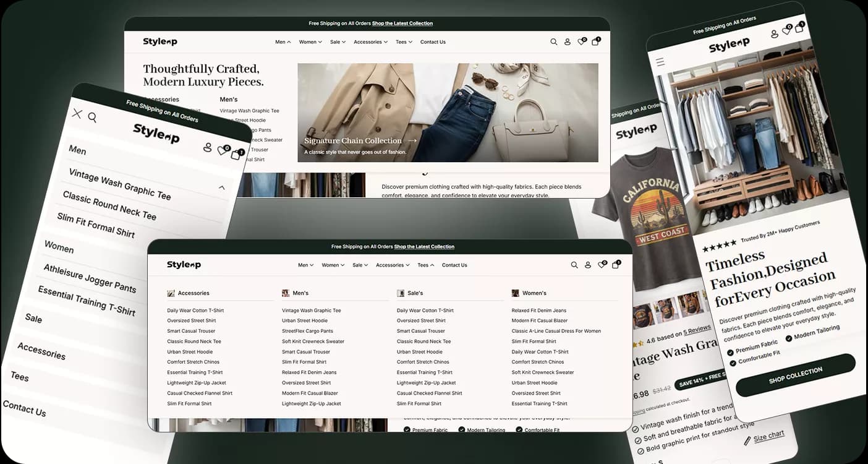The width and height of the screenshot is (868, 464).
Task: Click Signature Chain Collection arrow
Action: tap(412, 140)
